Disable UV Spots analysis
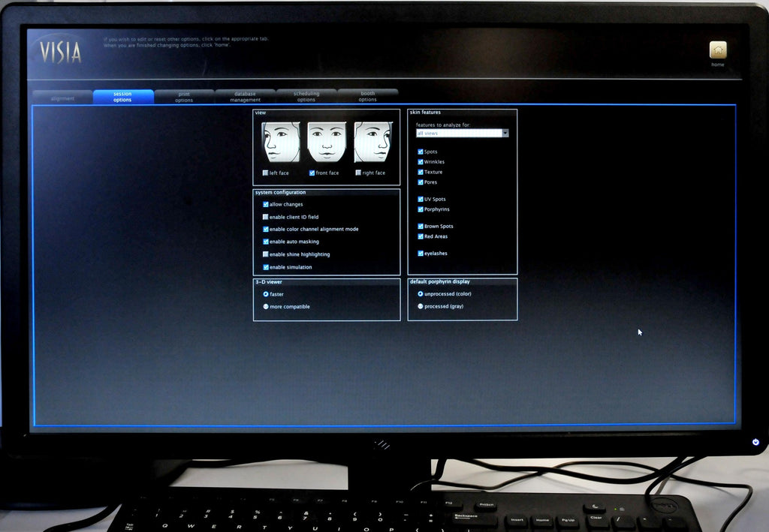The image size is (769, 532). [x=420, y=199]
